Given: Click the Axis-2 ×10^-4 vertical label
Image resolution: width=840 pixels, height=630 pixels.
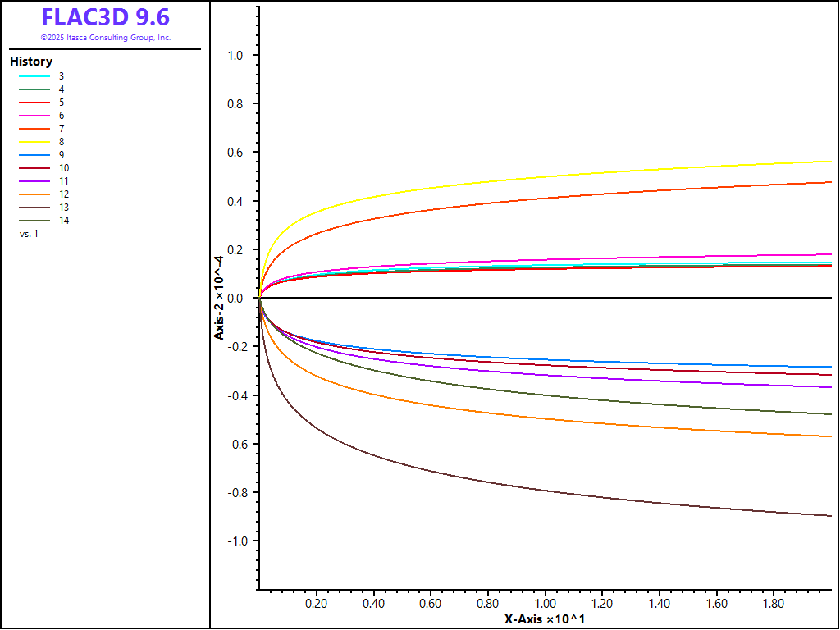Looking at the screenshot, I should 220,297.
